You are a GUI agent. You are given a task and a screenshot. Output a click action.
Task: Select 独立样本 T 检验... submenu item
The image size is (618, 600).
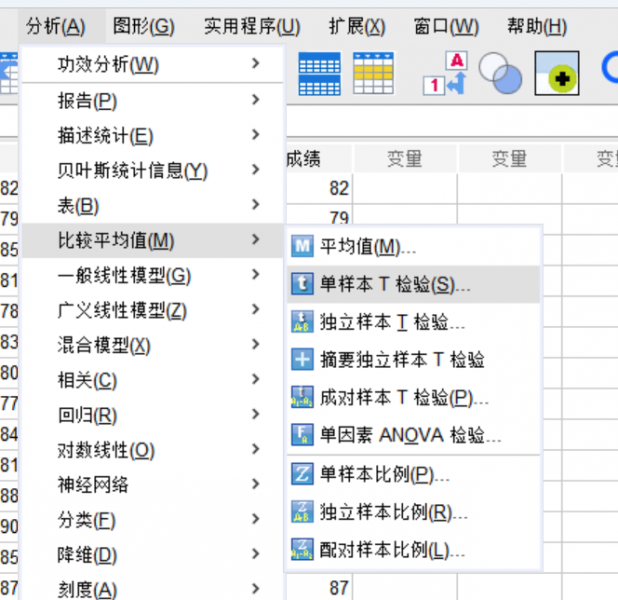pos(413,322)
